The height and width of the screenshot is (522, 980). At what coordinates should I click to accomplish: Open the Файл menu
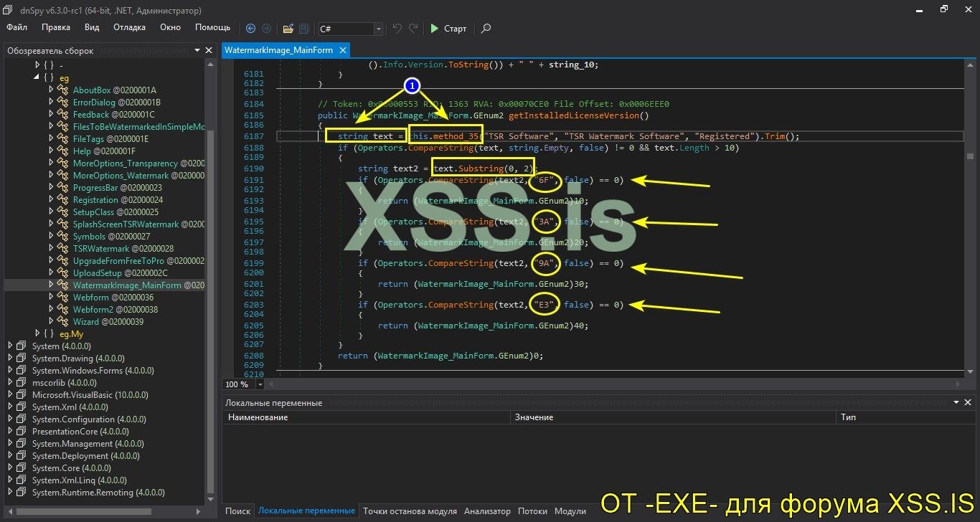click(x=17, y=27)
